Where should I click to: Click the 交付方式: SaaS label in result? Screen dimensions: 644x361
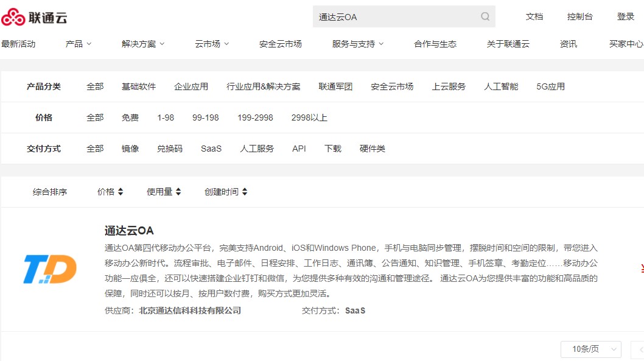tap(334, 311)
